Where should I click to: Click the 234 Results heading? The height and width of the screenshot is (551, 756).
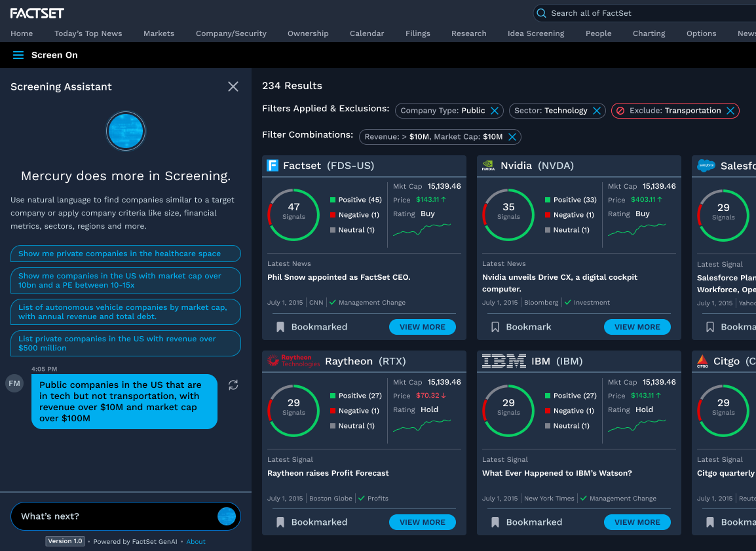[x=292, y=86]
